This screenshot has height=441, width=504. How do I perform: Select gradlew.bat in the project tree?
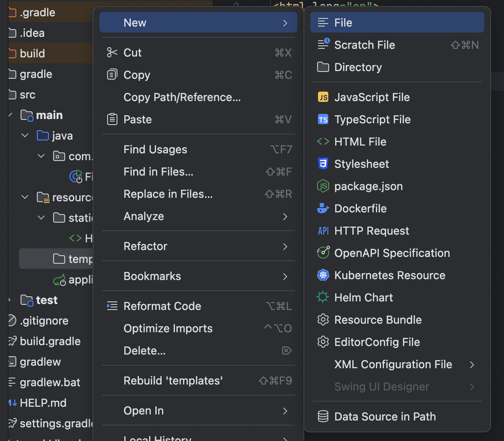click(50, 382)
